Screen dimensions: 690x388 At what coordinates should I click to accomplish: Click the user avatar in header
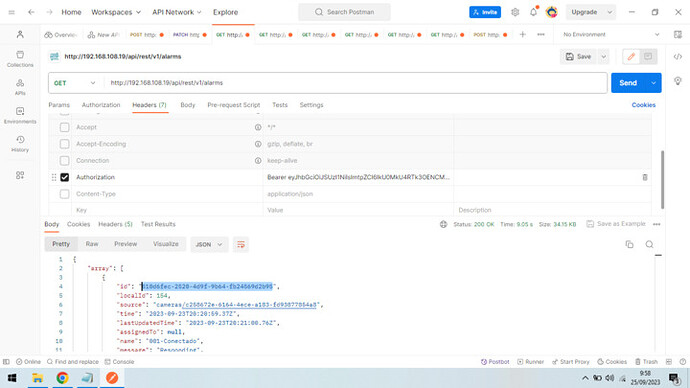pos(551,12)
